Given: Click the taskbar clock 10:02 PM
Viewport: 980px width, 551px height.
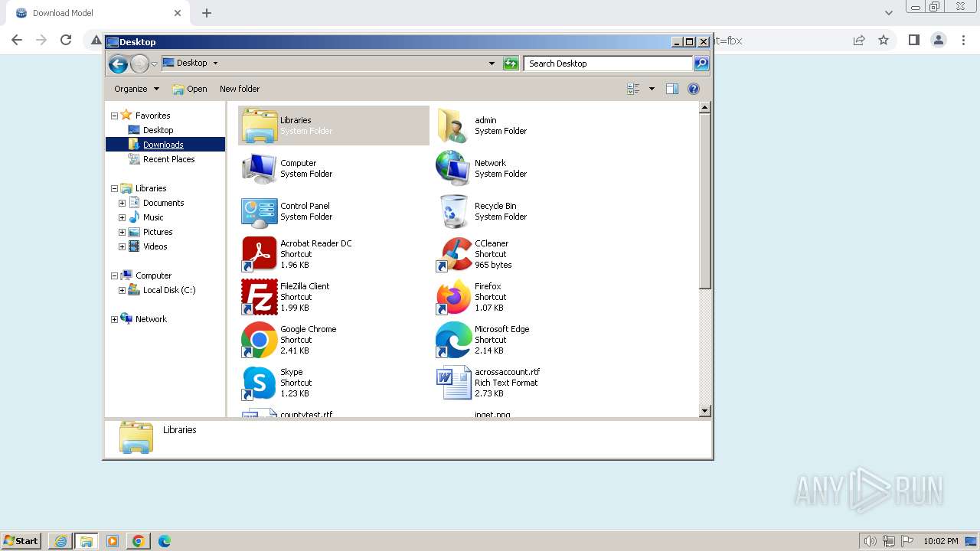Looking at the screenshot, I should point(941,541).
